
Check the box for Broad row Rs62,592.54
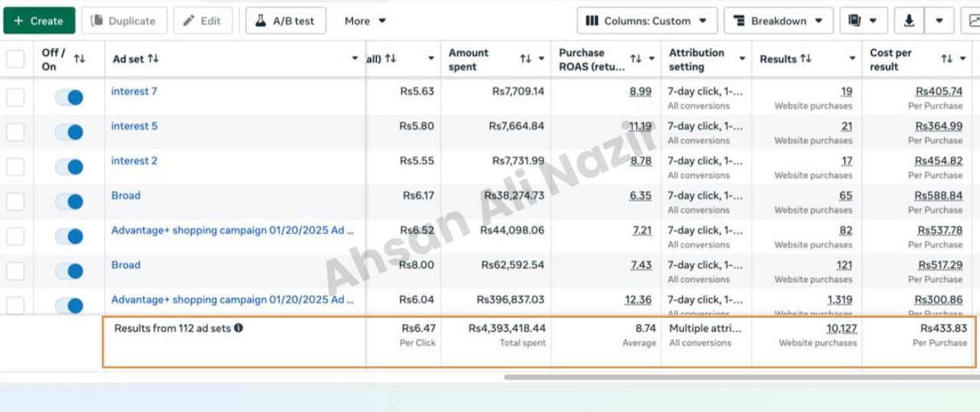click(15, 270)
